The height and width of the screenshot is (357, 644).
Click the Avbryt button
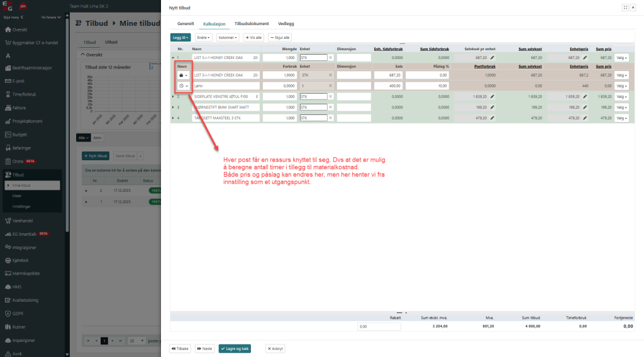(275, 348)
